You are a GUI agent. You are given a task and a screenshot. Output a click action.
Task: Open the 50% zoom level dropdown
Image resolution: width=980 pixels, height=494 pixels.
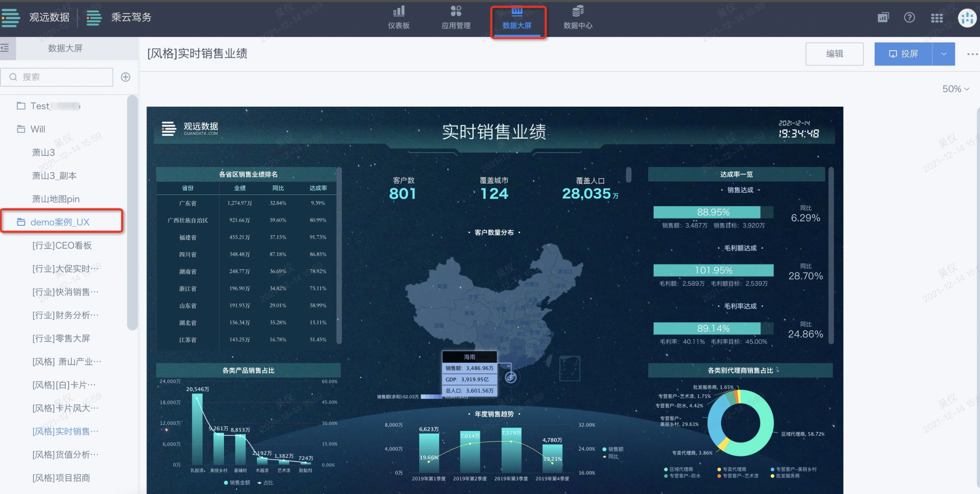[956, 89]
